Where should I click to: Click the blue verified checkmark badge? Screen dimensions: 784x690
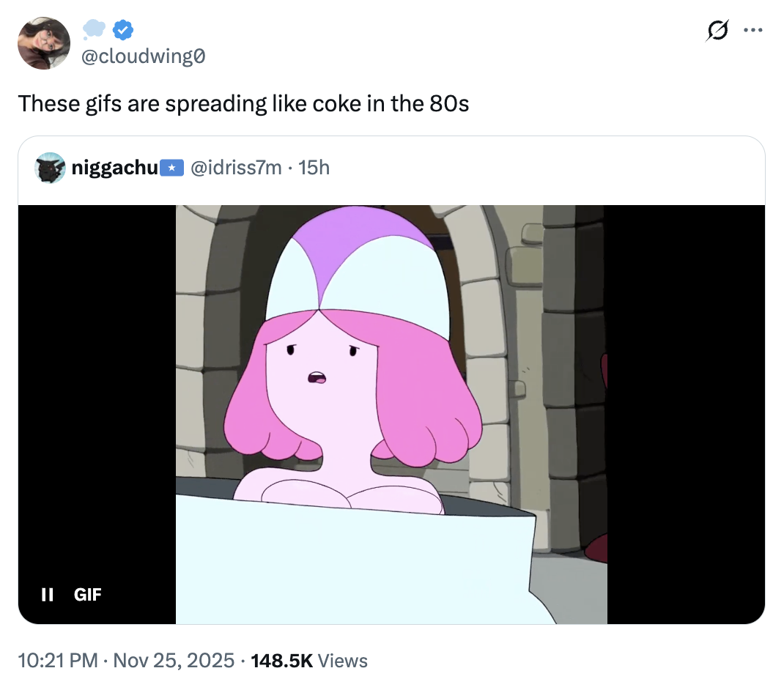tap(123, 30)
